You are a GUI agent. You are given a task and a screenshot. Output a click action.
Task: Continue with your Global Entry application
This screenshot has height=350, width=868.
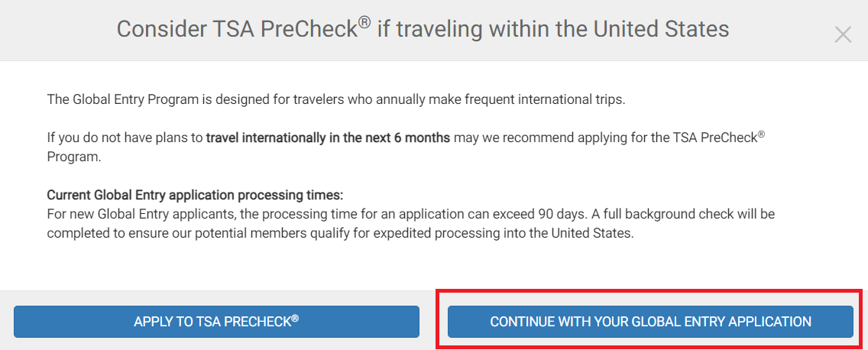point(650,321)
